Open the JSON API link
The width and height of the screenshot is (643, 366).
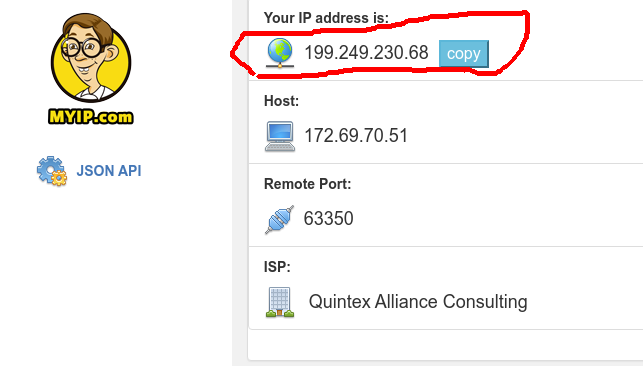point(109,170)
